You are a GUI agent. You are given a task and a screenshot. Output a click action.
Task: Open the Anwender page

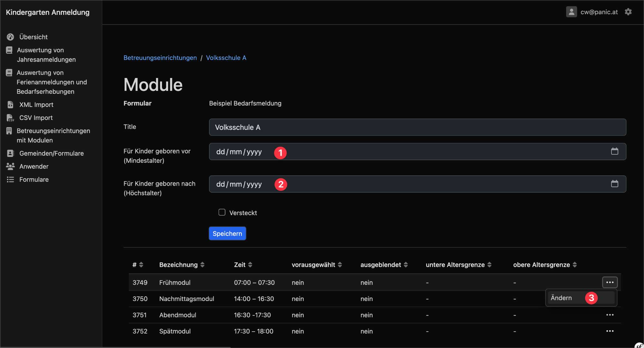click(34, 167)
